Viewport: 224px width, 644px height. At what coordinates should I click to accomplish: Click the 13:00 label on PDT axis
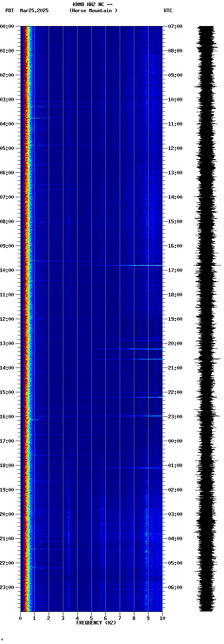(7, 344)
